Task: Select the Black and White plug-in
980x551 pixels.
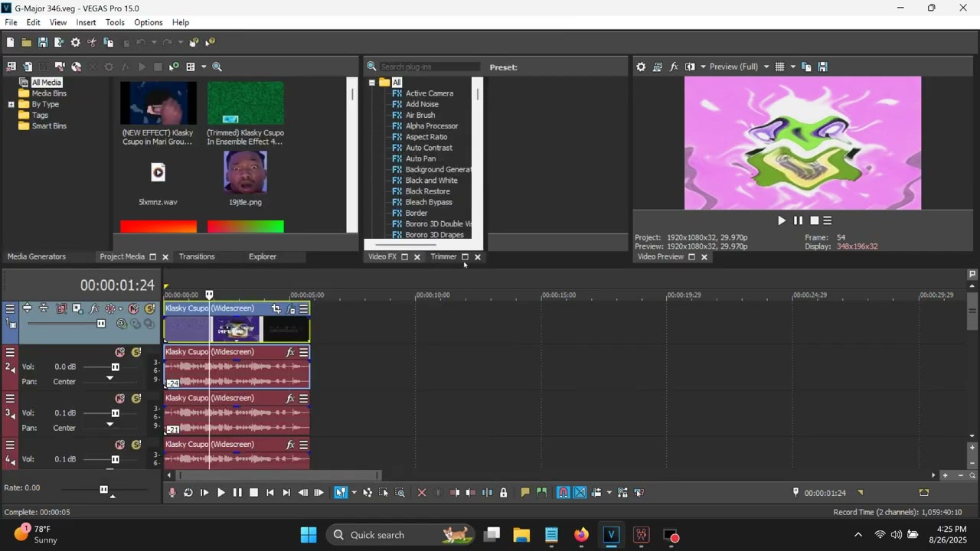Action: [432, 181]
